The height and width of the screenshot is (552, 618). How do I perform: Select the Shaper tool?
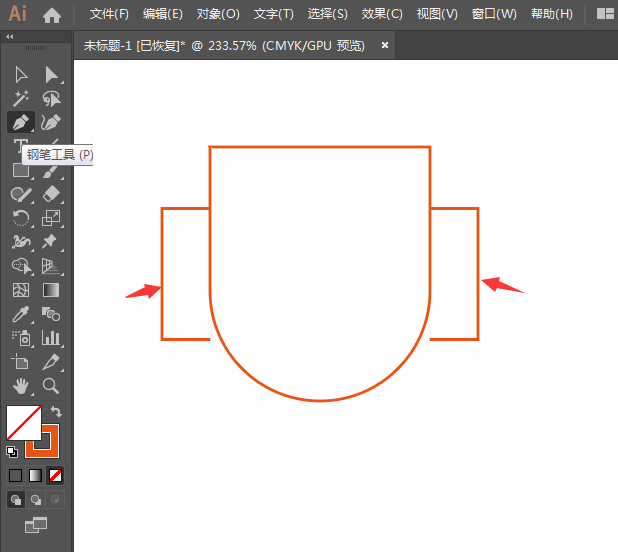coord(21,194)
